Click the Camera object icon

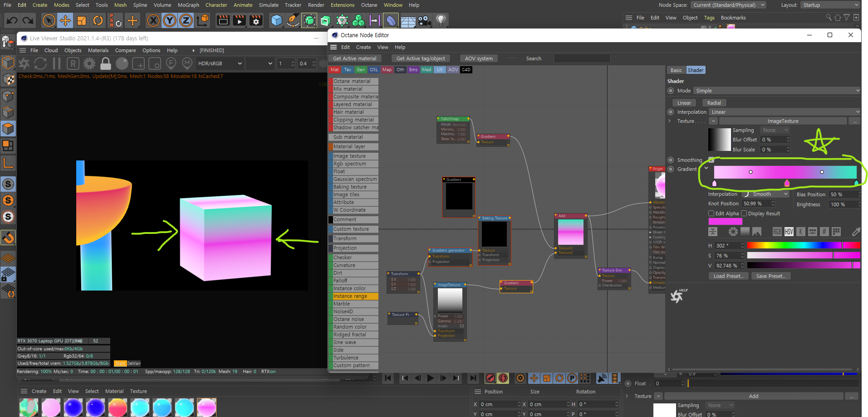click(x=424, y=20)
